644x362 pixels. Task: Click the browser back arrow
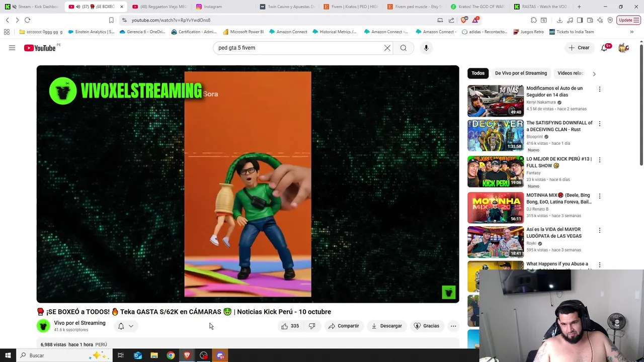tap(7, 20)
